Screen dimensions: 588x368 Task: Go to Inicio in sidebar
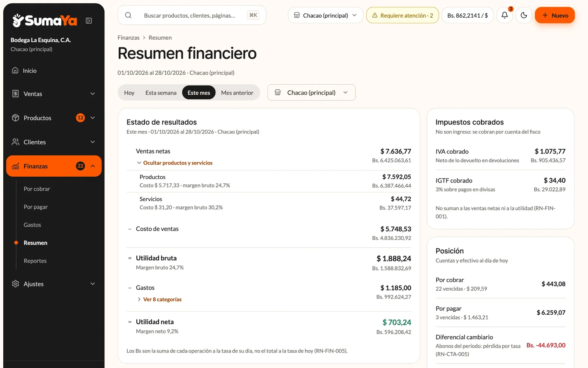54,70
